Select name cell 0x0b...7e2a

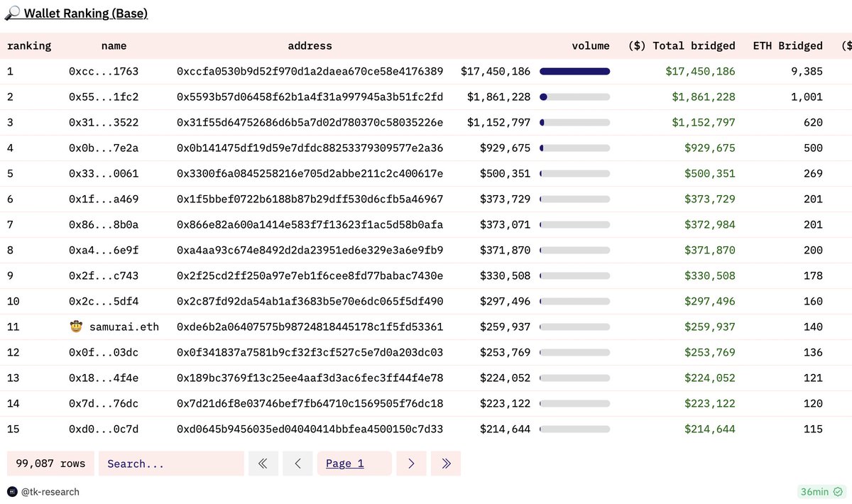click(x=104, y=148)
